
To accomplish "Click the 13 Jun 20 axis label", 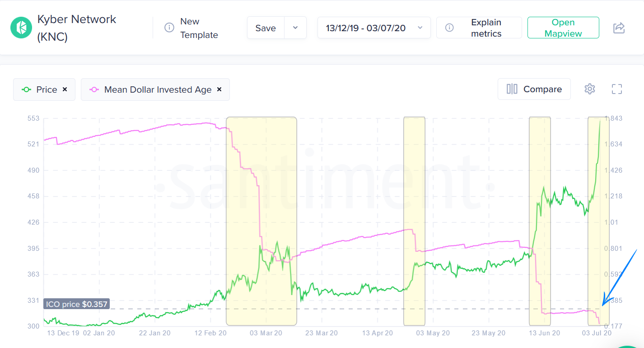I will point(544,333).
